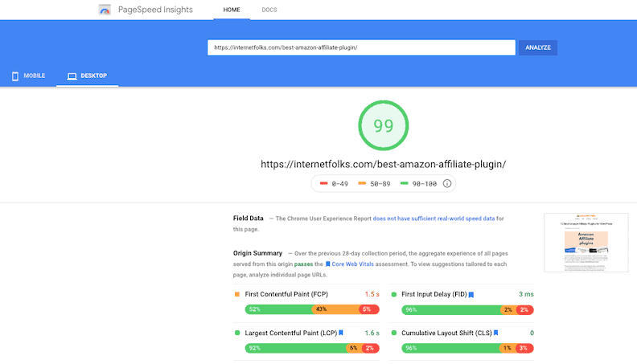Click bookmark icon next to First Input Delay
637x364 pixels.
(x=471, y=295)
